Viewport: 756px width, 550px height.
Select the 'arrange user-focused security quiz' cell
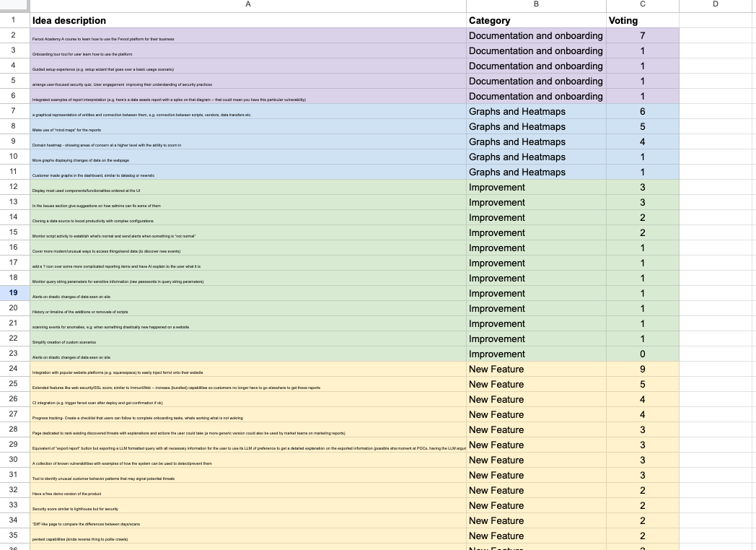(x=248, y=81)
